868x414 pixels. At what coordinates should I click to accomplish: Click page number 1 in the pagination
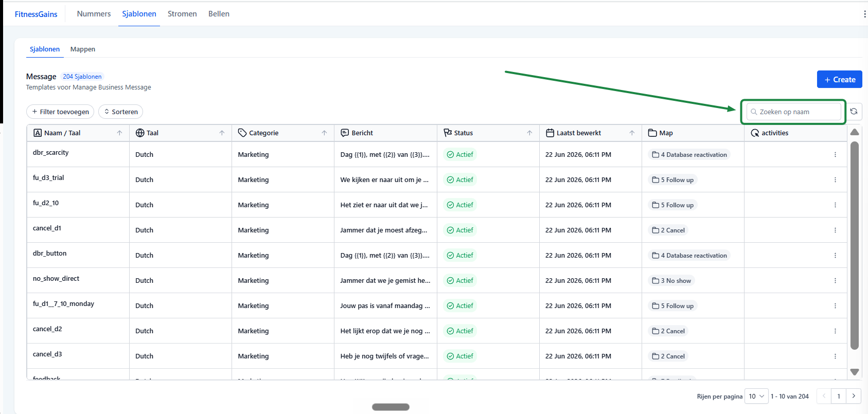(x=839, y=396)
